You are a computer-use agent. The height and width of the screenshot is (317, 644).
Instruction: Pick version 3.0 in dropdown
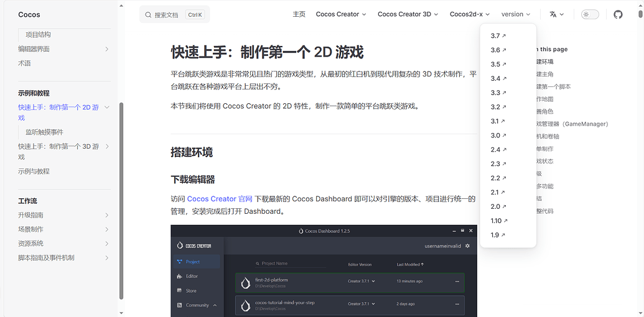[498, 136]
